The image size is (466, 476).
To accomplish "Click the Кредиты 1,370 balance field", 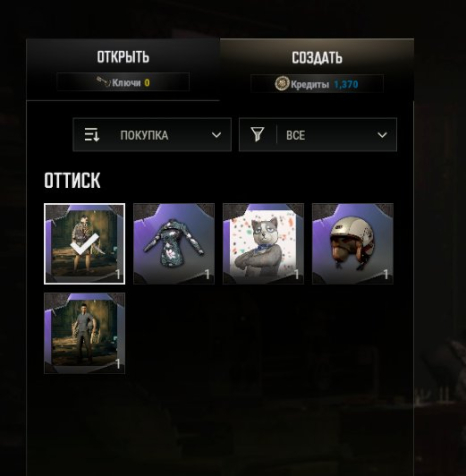I will pos(317,84).
